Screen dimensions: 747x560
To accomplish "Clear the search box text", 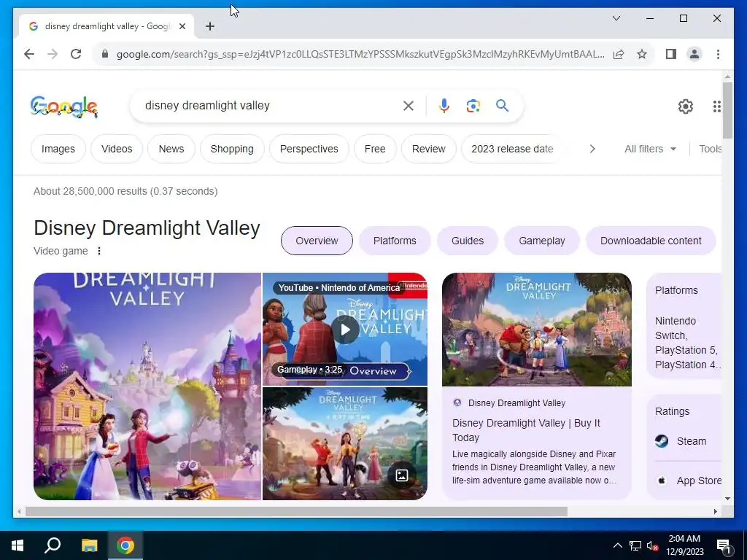I will point(409,106).
